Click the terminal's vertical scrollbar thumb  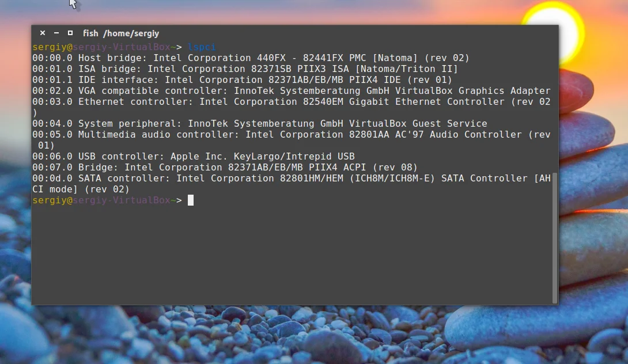pos(555,236)
